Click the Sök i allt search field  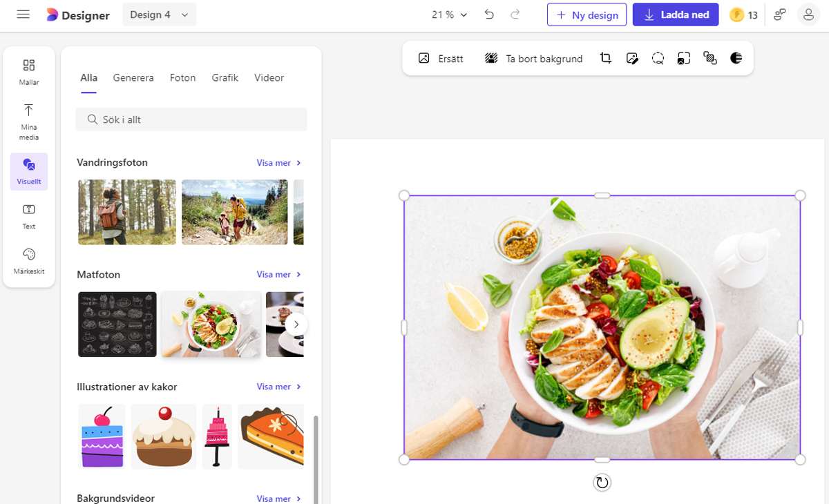point(191,119)
